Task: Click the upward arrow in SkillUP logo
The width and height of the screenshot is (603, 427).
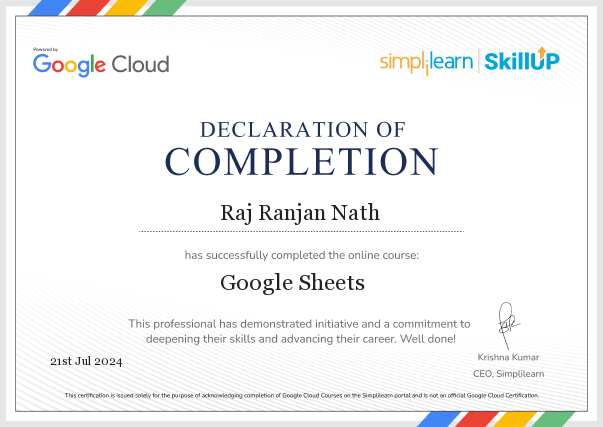Action: coord(540,56)
